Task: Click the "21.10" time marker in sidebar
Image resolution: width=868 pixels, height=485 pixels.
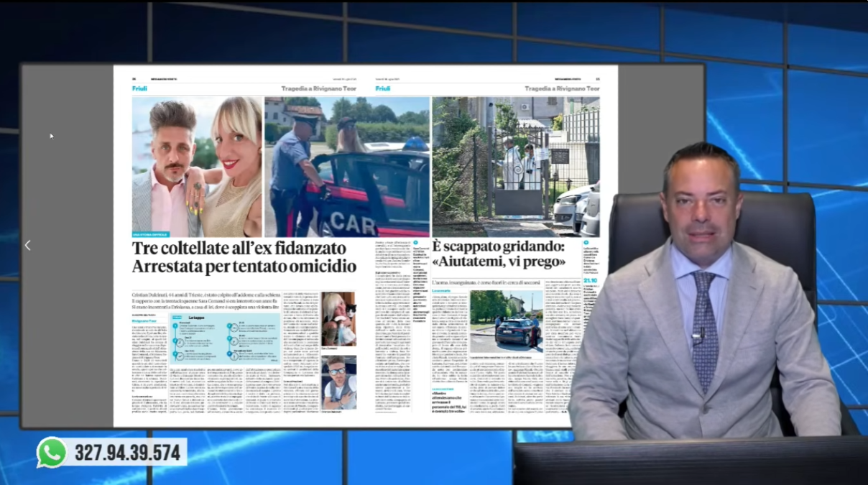Action: tap(590, 281)
